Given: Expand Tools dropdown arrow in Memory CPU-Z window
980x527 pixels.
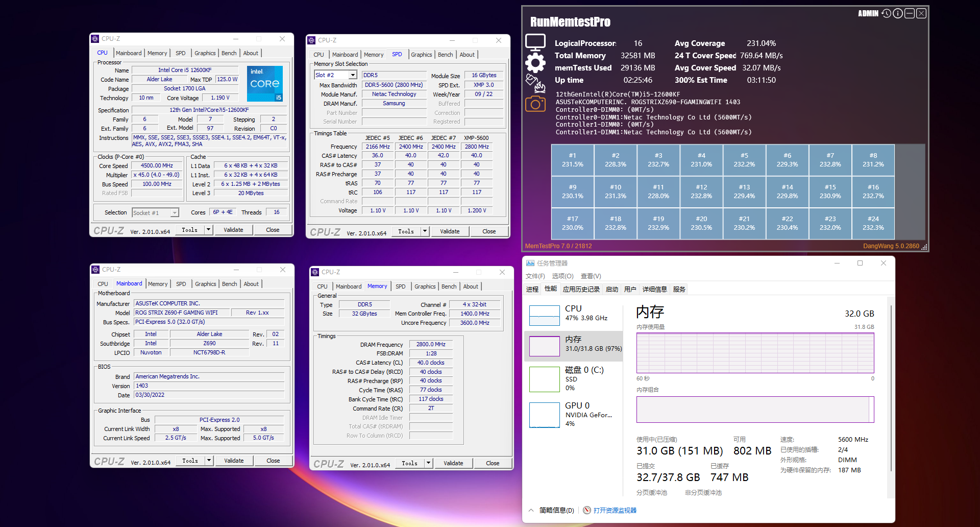Looking at the screenshot, I should coord(428,463).
